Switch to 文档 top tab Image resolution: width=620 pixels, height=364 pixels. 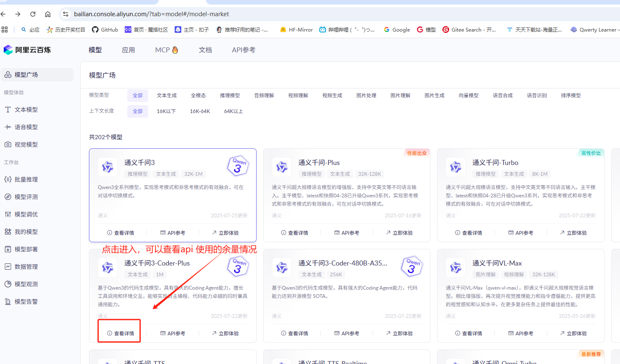pyautogui.click(x=205, y=50)
